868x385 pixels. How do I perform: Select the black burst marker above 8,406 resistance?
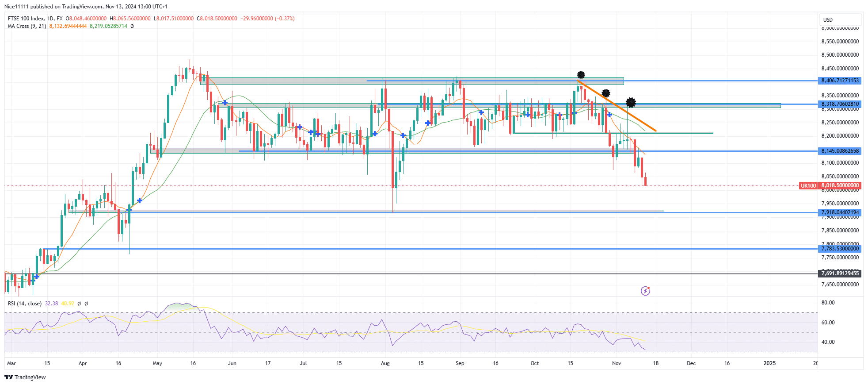pos(581,75)
